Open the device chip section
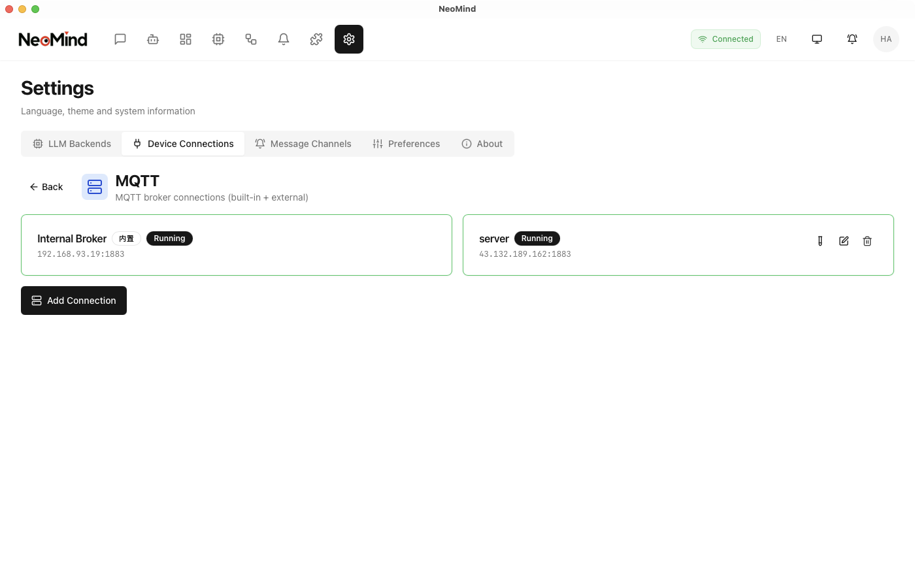 tap(218, 39)
